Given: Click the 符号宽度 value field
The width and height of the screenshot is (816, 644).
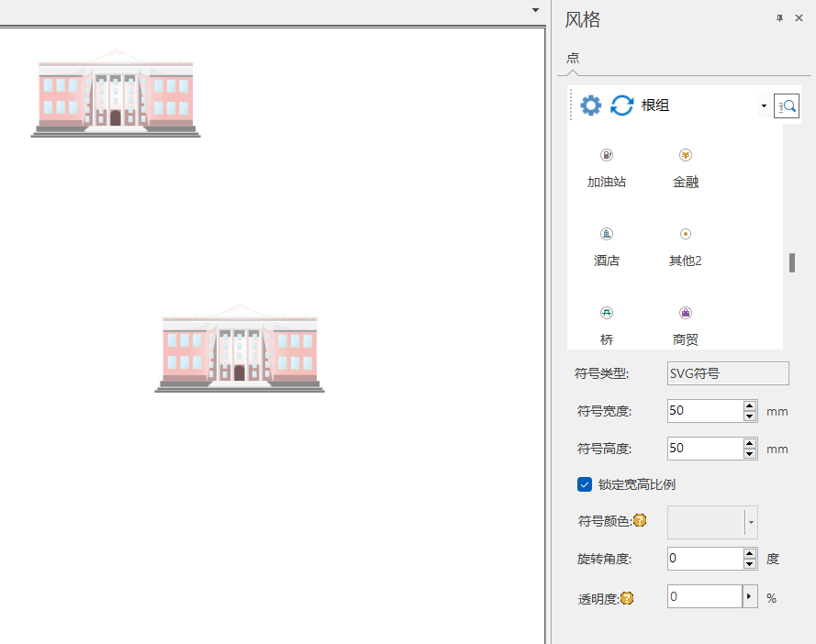Looking at the screenshot, I should click(x=706, y=411).
